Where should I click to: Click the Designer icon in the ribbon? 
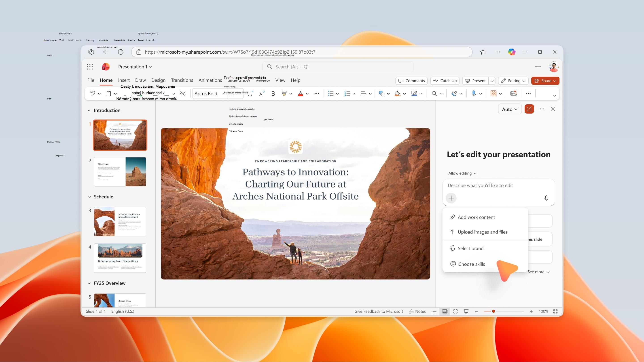[513, 93]
